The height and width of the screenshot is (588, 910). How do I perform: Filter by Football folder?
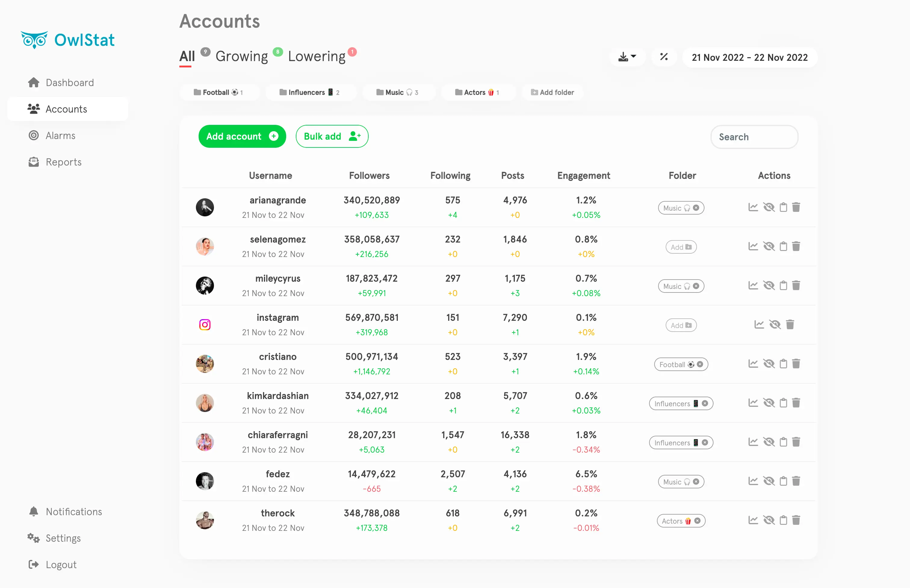click(219, 92)
